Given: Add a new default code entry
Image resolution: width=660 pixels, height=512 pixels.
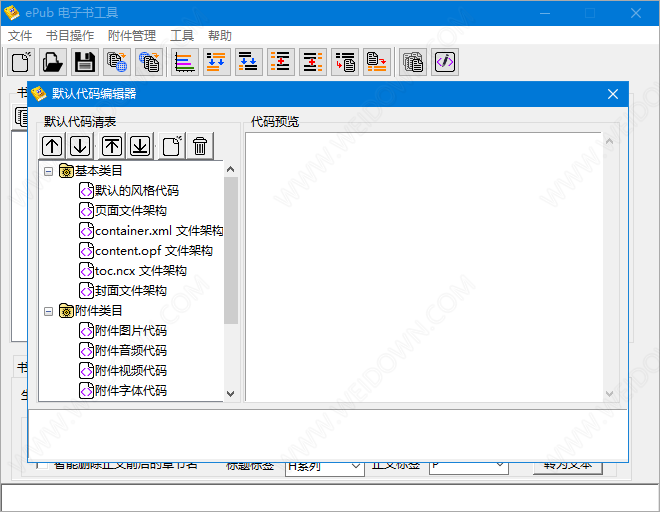Looking at the screenshot, I should pyautogui.click(x=172, y=146).
